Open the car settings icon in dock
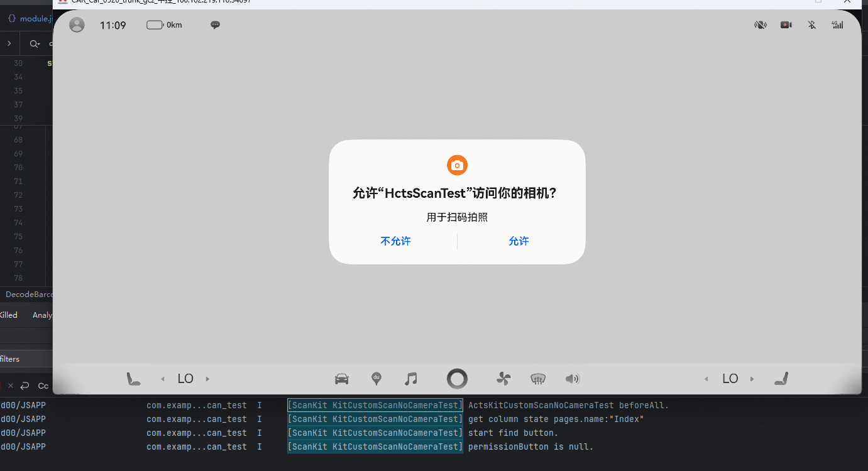The height and width of the screenshot is (471, 868). point(342,379)
